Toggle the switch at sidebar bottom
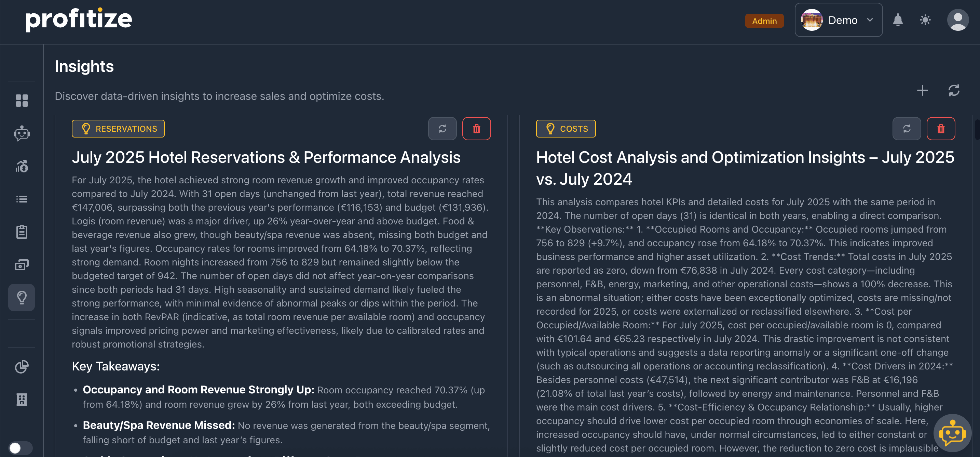Viewport: 980px width, 457px height. click(x=20, y=448)
